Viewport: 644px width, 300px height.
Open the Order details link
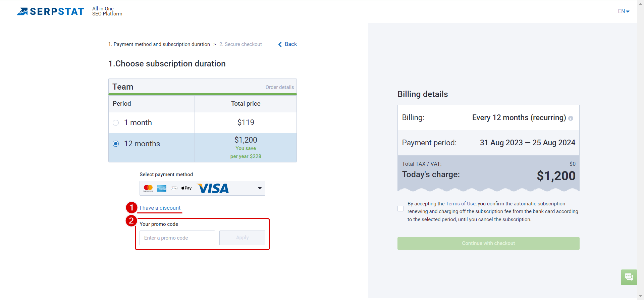click(x=280, y=87)
